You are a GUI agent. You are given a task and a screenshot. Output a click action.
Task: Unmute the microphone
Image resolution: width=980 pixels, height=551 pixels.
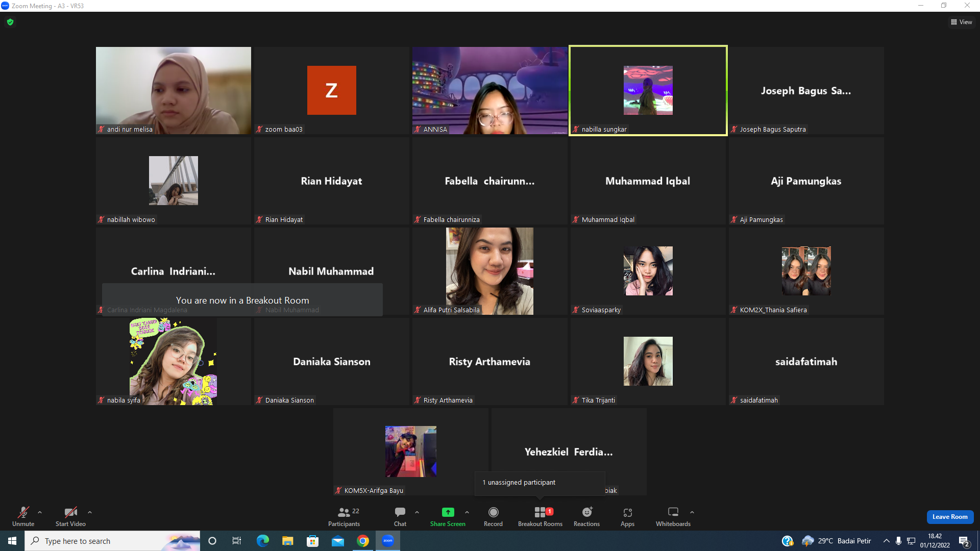23,516
